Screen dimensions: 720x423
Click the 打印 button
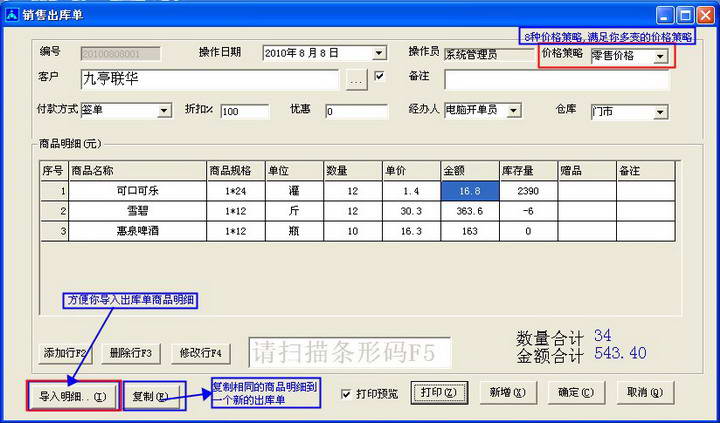[439, 393]
